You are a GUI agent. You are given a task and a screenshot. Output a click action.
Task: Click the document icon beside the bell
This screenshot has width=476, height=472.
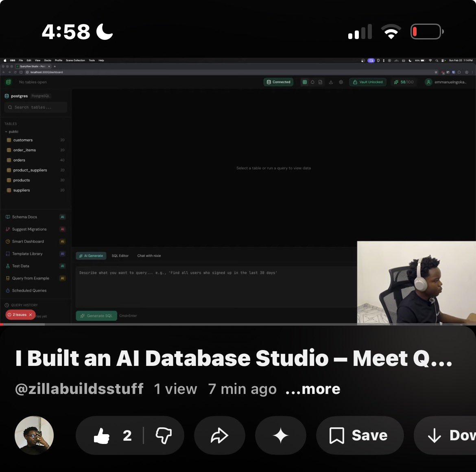pos(320,82)
